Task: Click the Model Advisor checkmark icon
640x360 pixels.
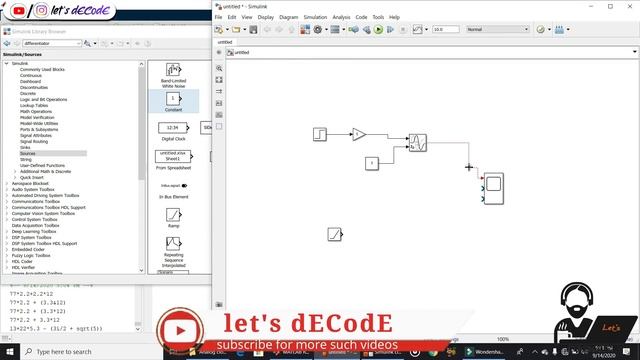Action: pyautogui.click(x=540, y=29)
